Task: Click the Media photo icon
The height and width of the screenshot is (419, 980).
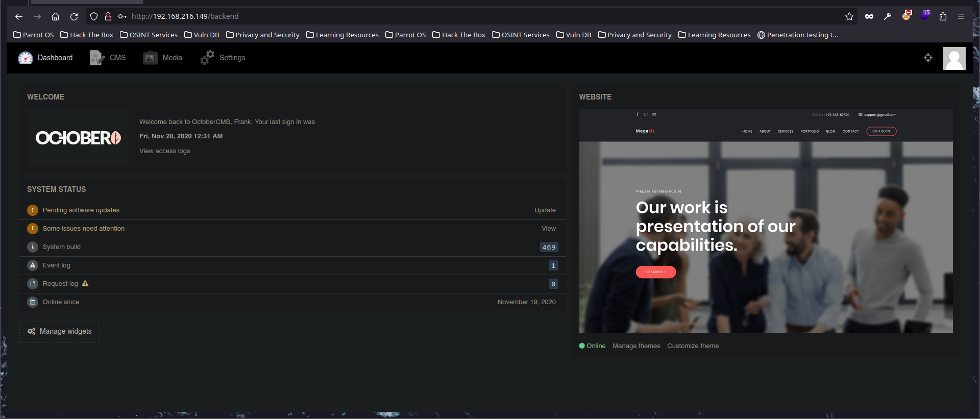Action: pyautogui.click(x=150, y=58)
